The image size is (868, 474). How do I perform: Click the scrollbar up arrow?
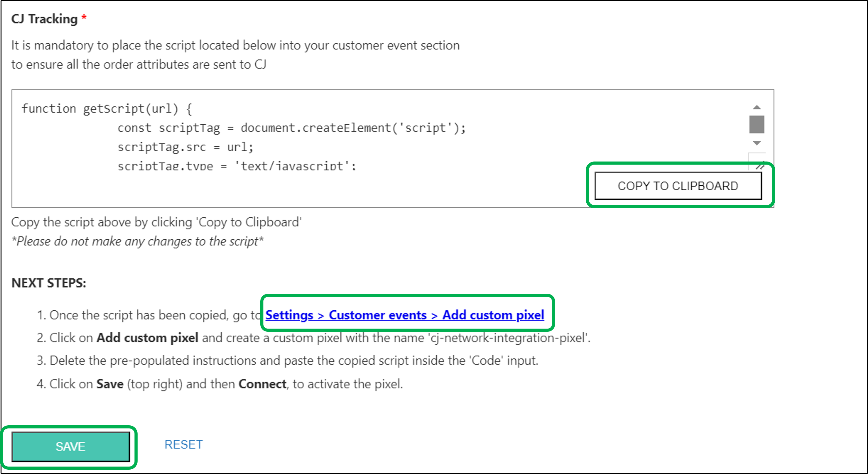click(757, 107)
